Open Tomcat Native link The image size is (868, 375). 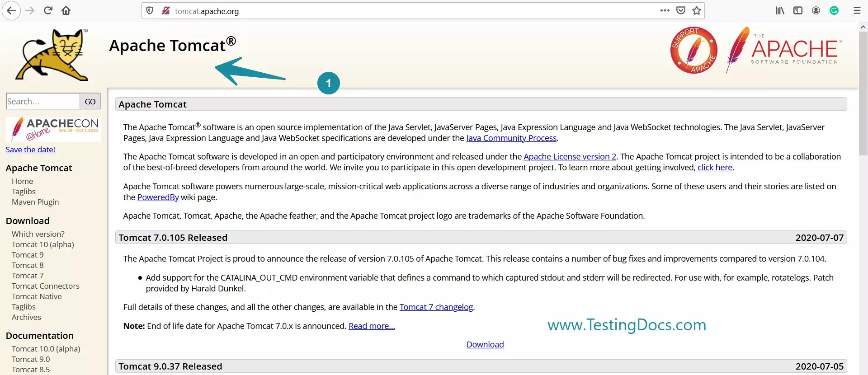(37, 296)
